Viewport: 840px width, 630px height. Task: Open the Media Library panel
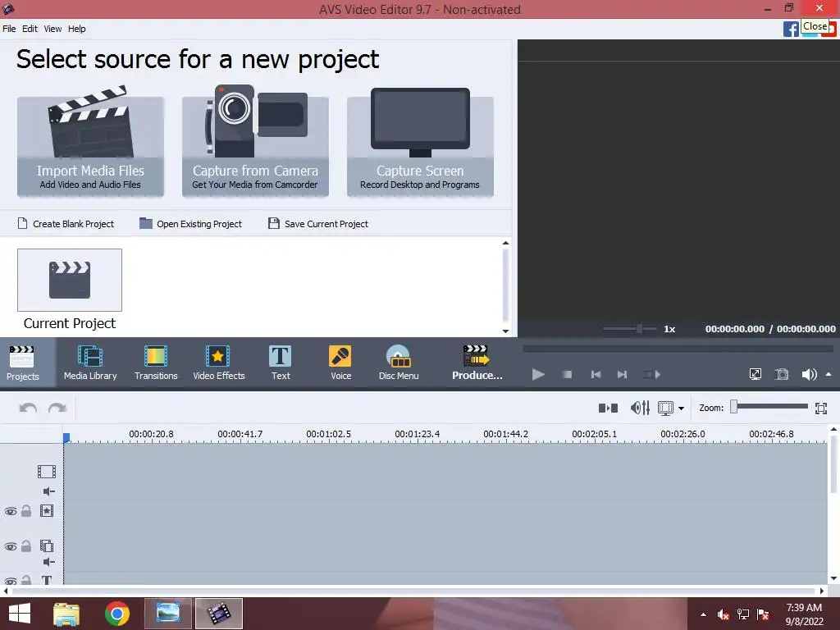coord(90,363)
